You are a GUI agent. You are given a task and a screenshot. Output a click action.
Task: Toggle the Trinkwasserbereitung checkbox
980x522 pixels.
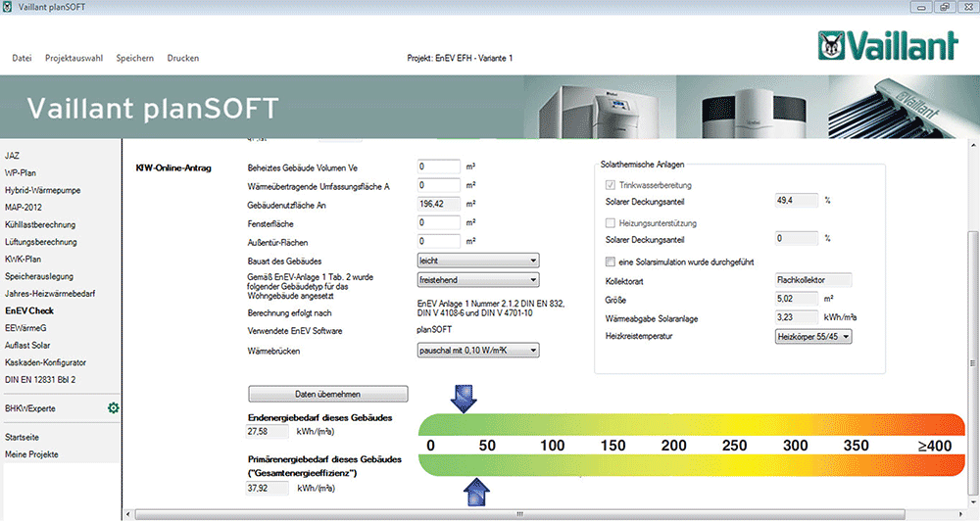(610, 185)
